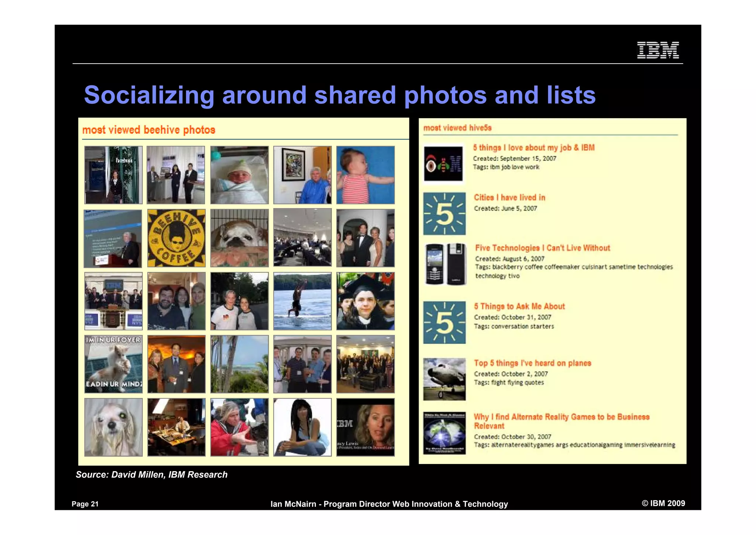Open the formal tuxedo group photo
This screenshot has height=535, width=756.
click(365, 238)
